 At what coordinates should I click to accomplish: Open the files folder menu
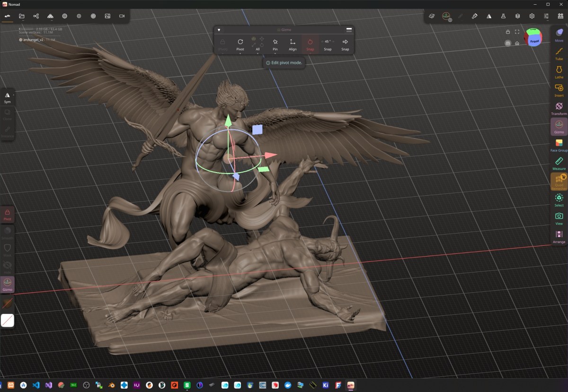[x=22, y=16]
